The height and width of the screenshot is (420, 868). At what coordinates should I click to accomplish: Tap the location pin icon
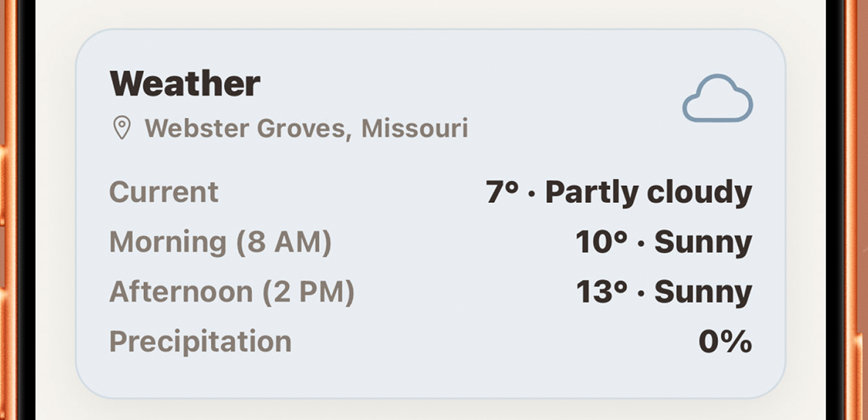[x=121, y=129]
